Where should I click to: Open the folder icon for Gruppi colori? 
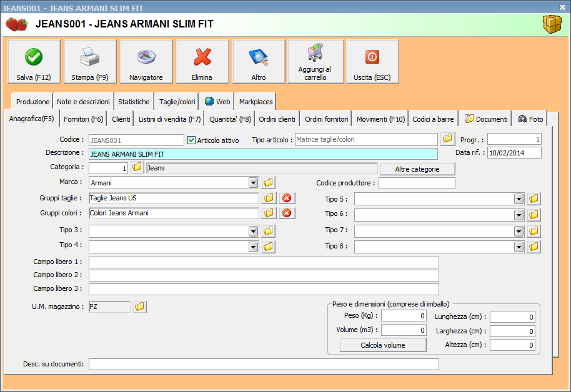tap(269, 213)
